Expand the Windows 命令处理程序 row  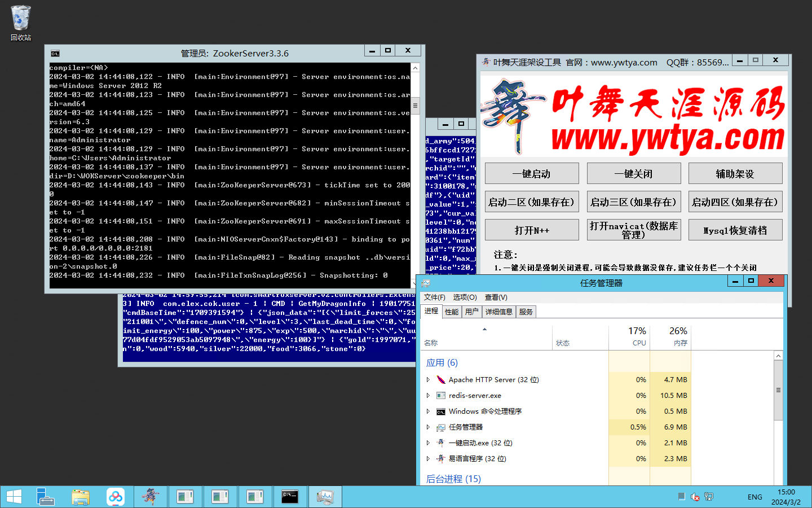tap(428, 411)
